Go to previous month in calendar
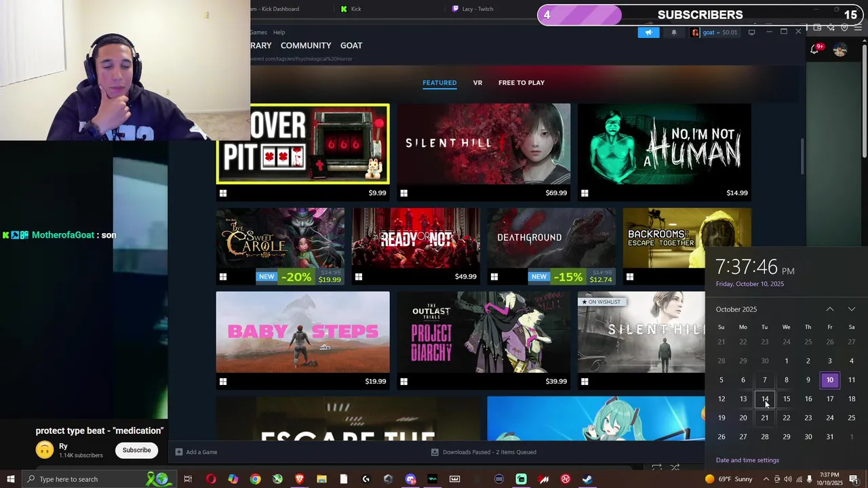Viewport: 868px width, 488px height. tap(830, 309)
